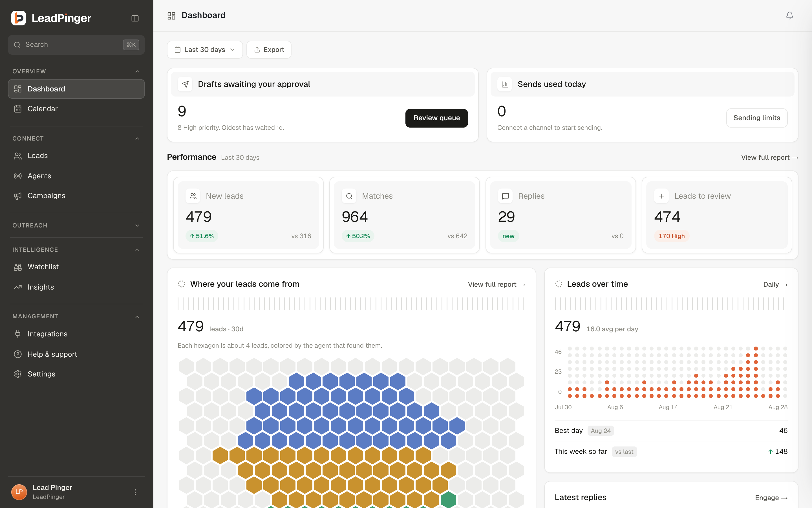Open Help & support

[76, 354]
